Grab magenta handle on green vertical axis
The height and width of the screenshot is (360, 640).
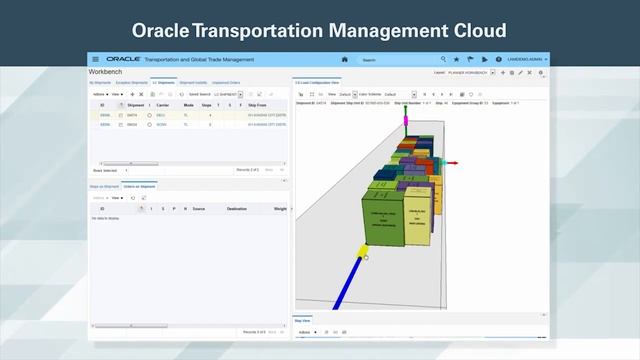(406, 120)
